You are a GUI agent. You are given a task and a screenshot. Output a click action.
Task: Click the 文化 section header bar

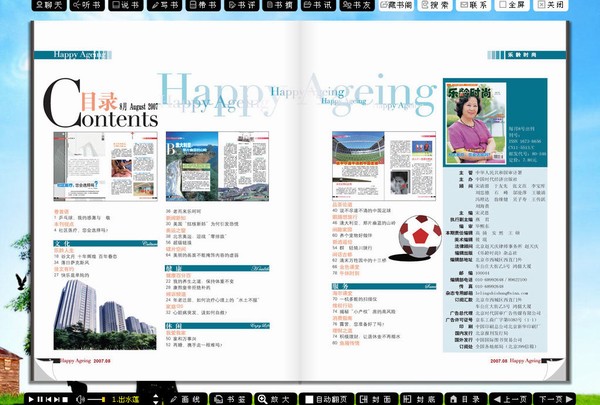click(x=105, y=243)
